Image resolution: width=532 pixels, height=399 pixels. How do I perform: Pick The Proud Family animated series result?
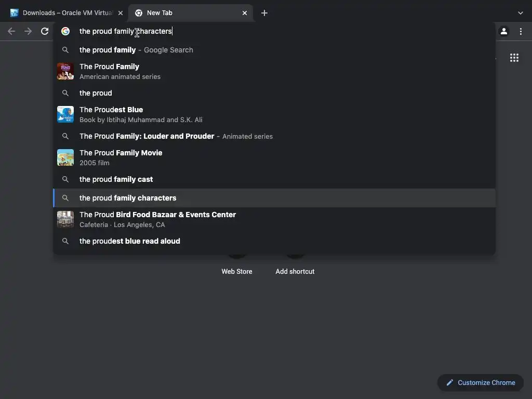tap(109, 71)
